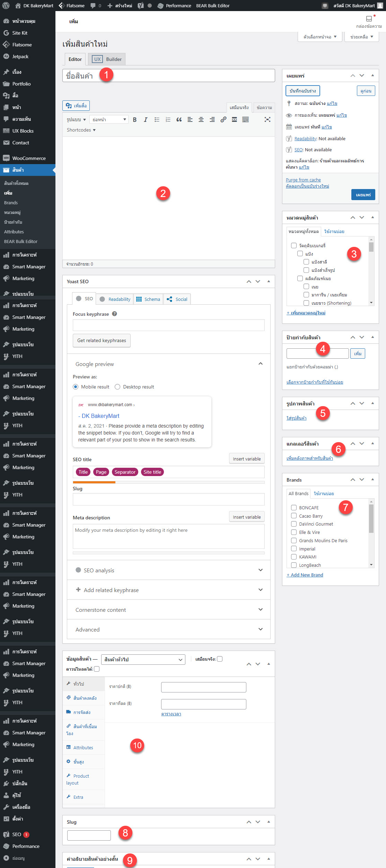Viewport: 386px width, 868px height.
Task: Open the Shortcodes dropdown
Action: [81, 130]
